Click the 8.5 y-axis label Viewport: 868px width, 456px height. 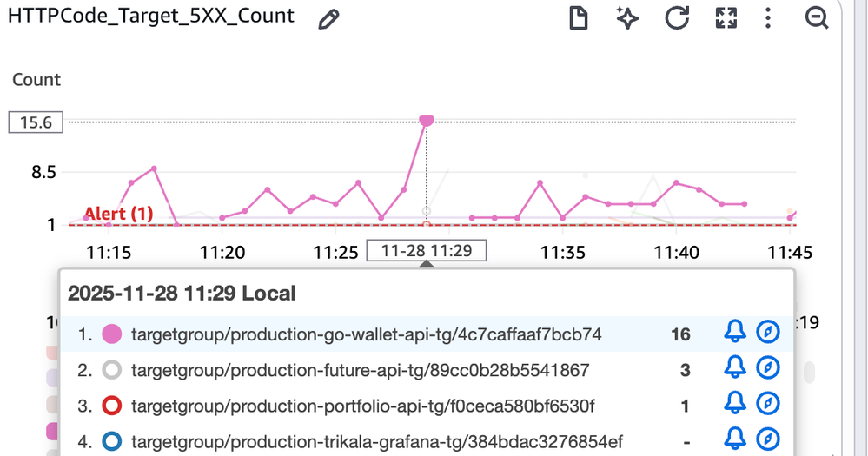43,172
